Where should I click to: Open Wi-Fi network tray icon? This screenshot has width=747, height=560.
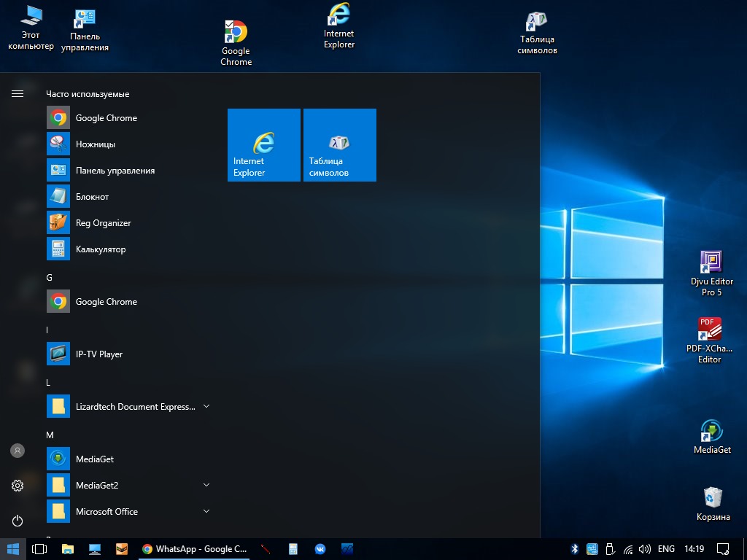coord(628,549)
